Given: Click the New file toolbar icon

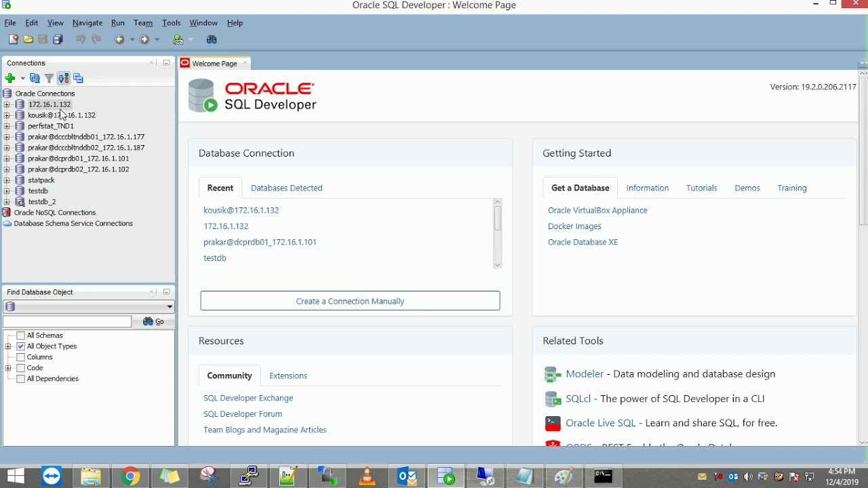Looking at the screenshot, I should pos(13,40).
